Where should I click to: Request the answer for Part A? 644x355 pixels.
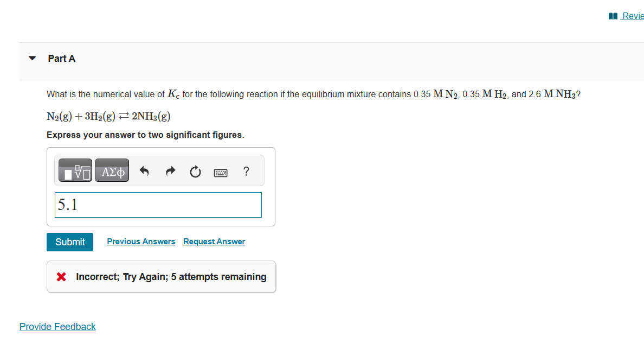(214, 241)
